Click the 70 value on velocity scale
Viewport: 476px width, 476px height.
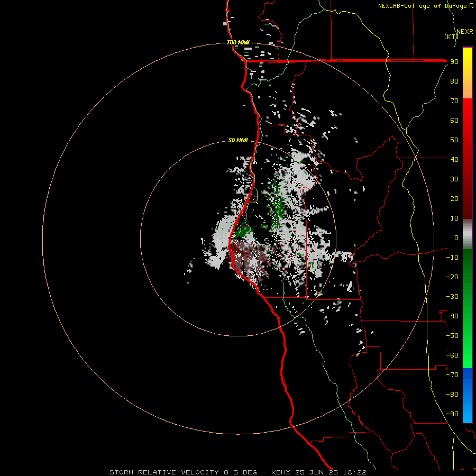point(454,101)
